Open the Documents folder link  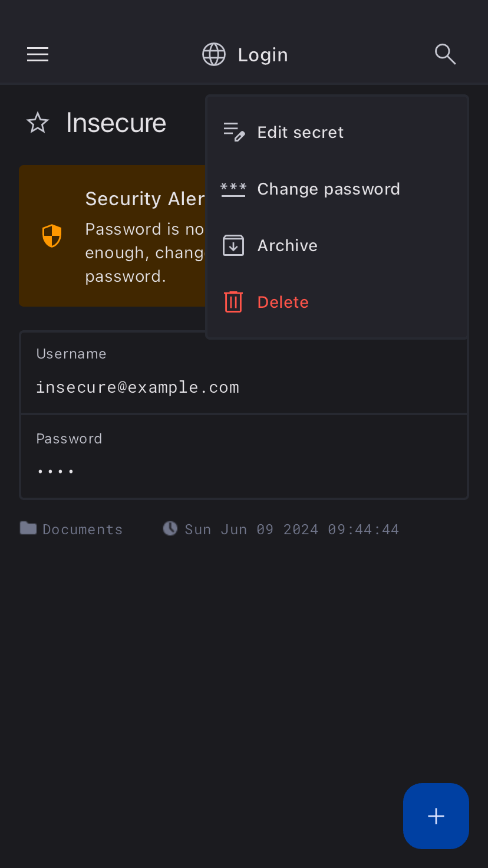(x=82, y=530)
